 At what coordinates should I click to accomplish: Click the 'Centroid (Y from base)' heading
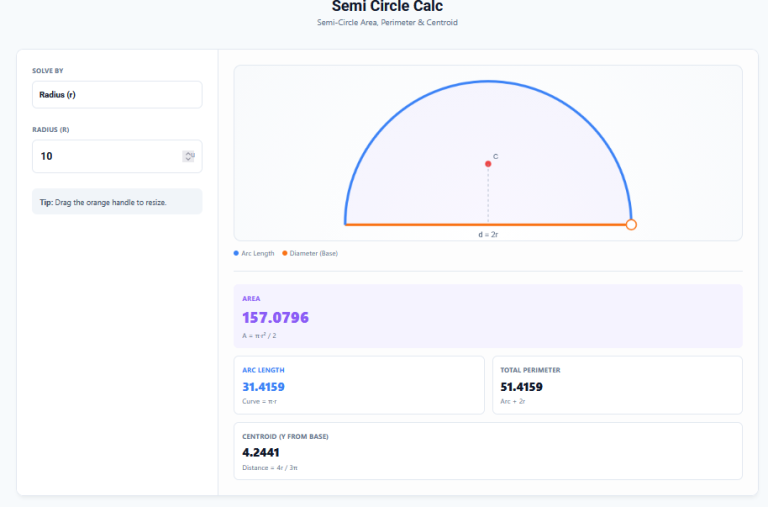click(x=285, y=436)
